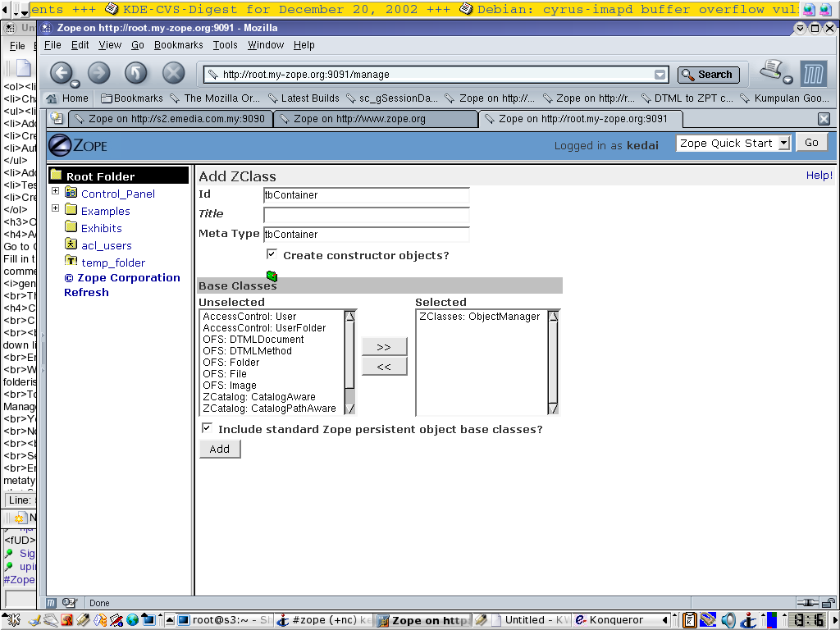Open the Zope Corporation link

tap(122, 277)
